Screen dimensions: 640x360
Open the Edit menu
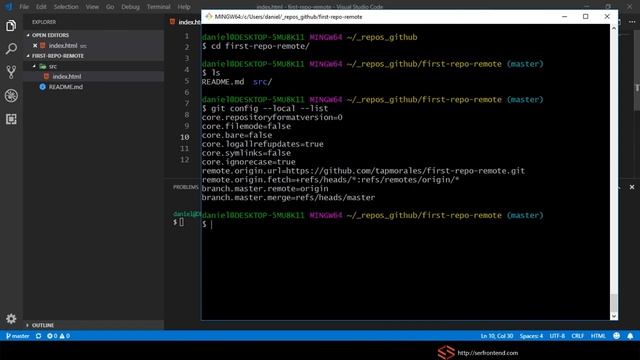[x=41, y=7]
